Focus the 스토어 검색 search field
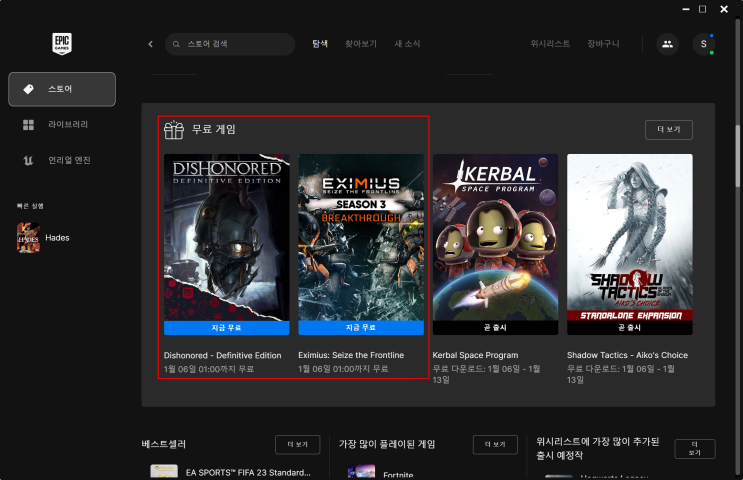 [230, 44]
